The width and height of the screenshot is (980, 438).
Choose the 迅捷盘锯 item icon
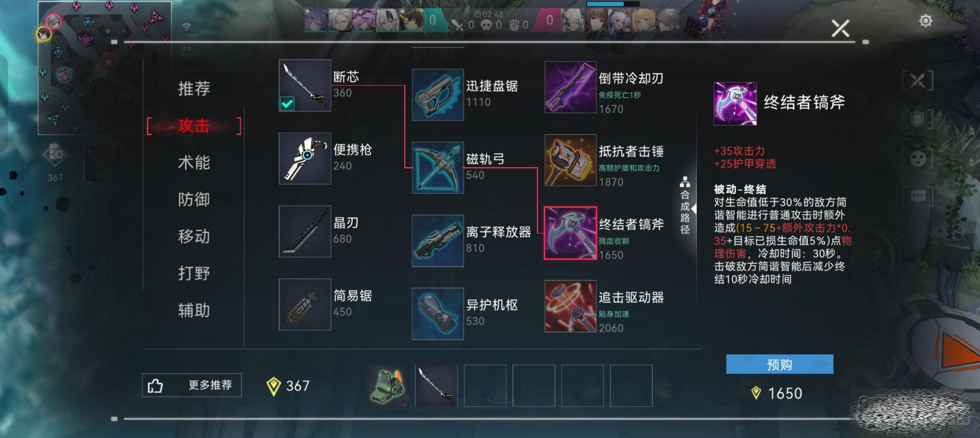pos(438,95)
